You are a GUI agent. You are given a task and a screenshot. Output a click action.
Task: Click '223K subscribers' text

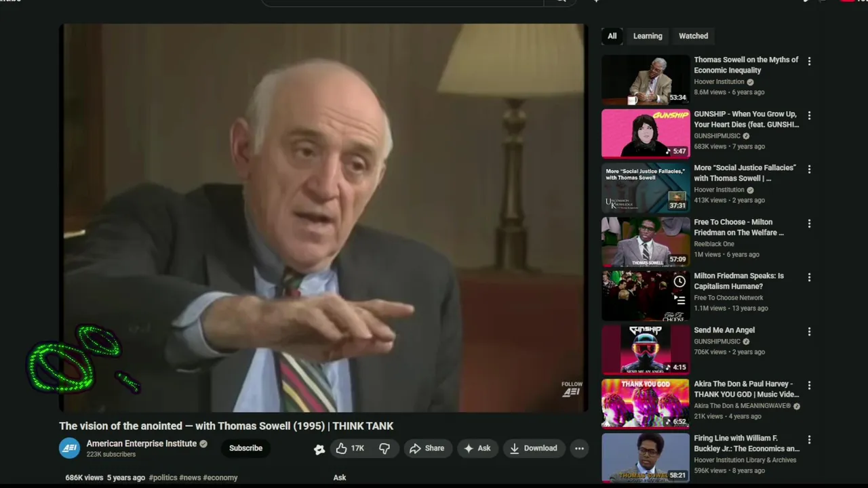tap(111, 454)
